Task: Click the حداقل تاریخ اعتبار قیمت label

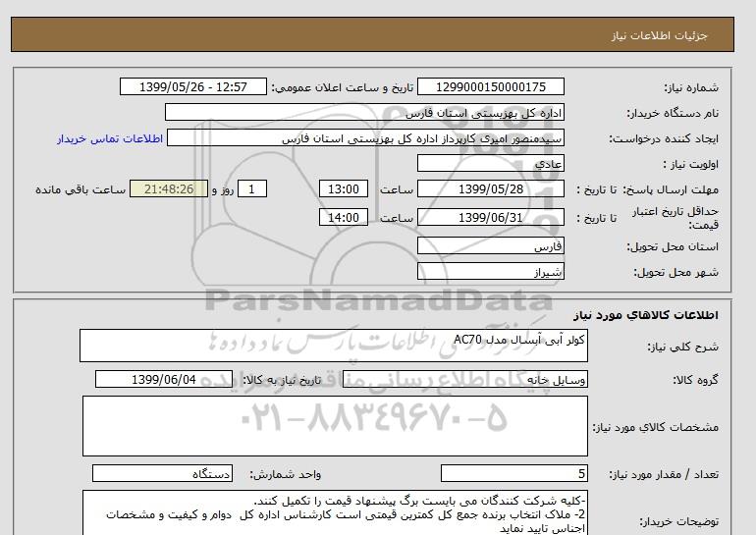Action: point(675,218)
